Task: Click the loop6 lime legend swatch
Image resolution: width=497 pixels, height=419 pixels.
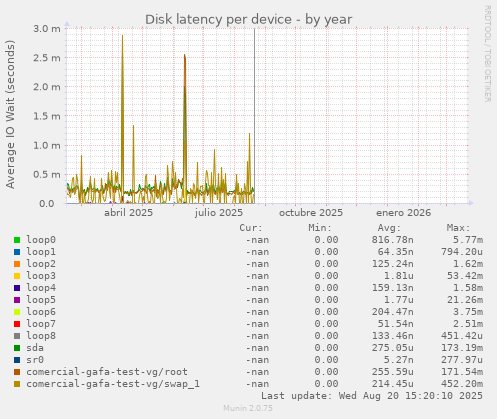Action: [17, 312]
